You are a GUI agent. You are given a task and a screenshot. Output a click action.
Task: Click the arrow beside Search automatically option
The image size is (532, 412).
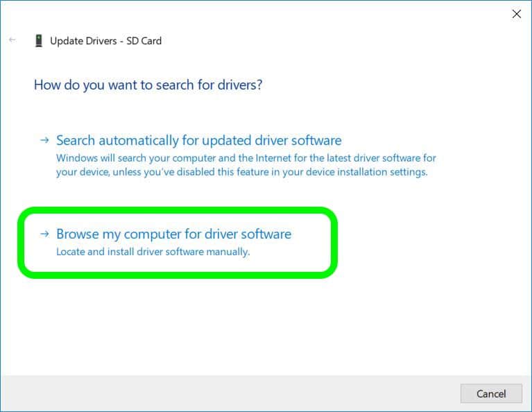[x=44, y=140]
